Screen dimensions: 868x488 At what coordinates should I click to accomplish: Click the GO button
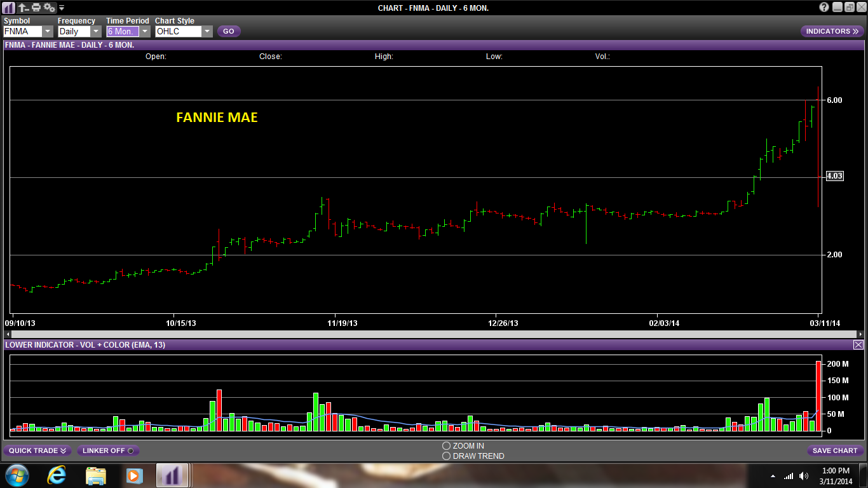[229, 31]
